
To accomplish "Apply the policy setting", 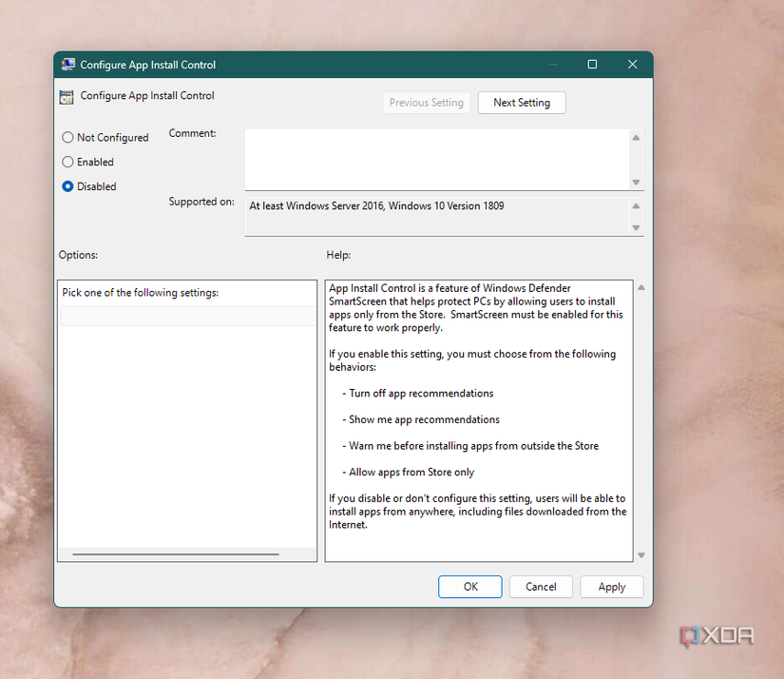I will tap(611, 587).
